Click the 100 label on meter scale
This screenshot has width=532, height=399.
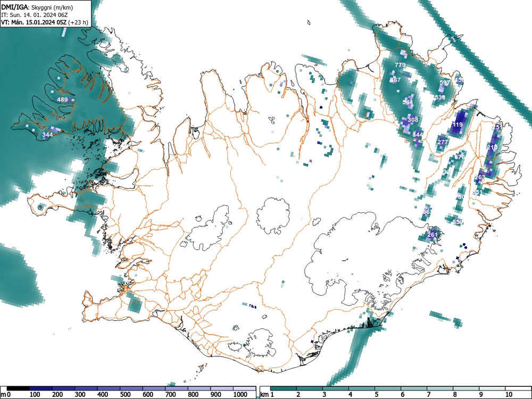tap(35, 395)
